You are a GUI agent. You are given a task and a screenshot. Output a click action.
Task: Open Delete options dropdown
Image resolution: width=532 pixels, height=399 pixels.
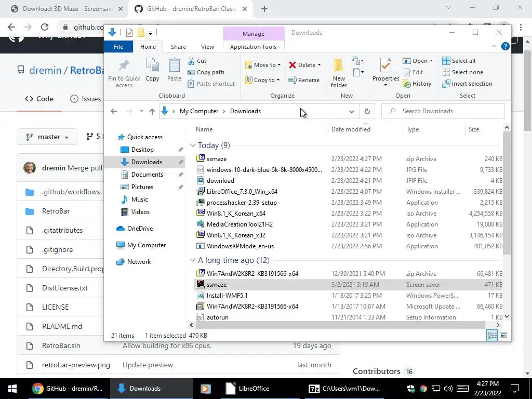320,65
